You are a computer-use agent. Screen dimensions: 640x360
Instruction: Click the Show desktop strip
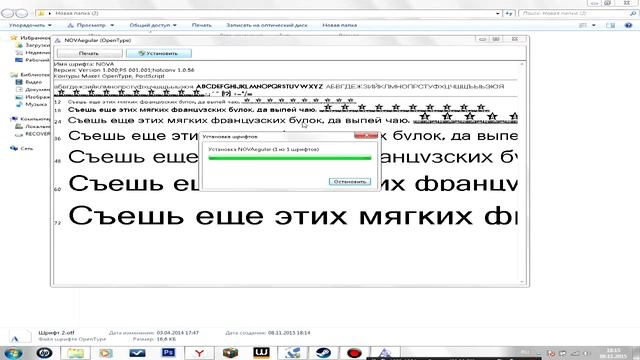coord(636,353)
